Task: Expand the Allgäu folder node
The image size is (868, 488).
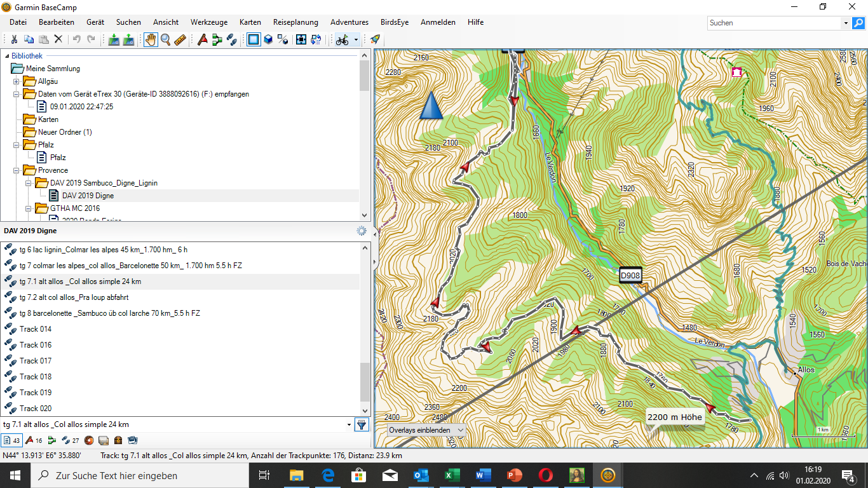Action: (17, 81)
